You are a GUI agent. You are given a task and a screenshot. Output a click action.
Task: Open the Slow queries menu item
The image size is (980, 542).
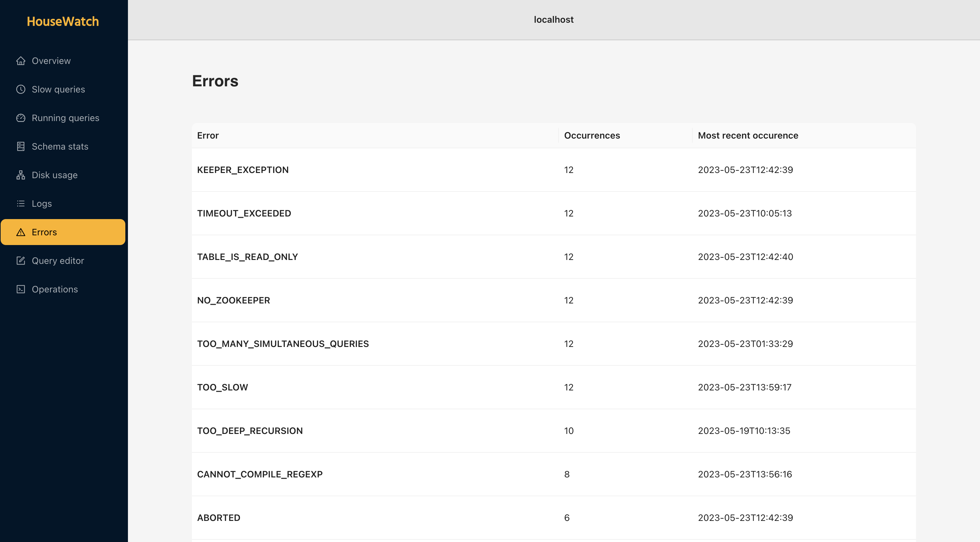coord(58,89)
